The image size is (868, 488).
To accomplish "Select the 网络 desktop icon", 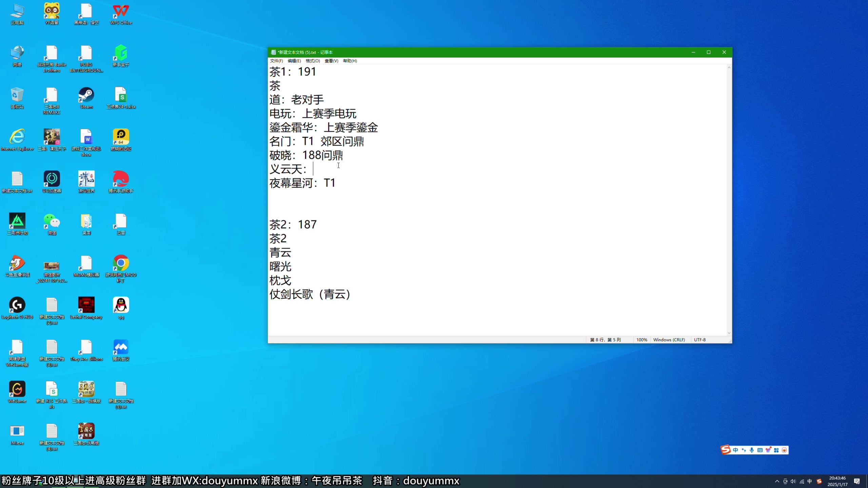I will pyautogui.click(x=17, y=56).
